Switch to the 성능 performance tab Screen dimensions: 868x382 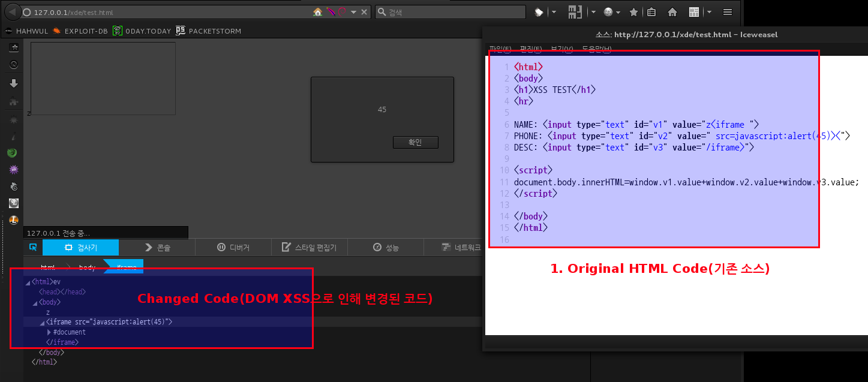click(x=385, y=247)
